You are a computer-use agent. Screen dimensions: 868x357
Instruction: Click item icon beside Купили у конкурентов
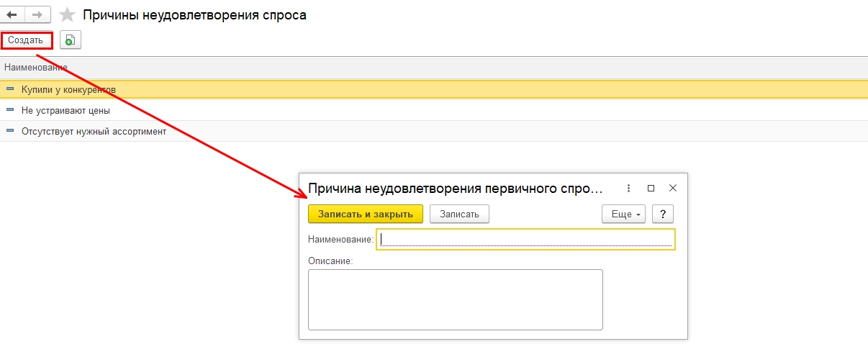click(x=10, y=89)
